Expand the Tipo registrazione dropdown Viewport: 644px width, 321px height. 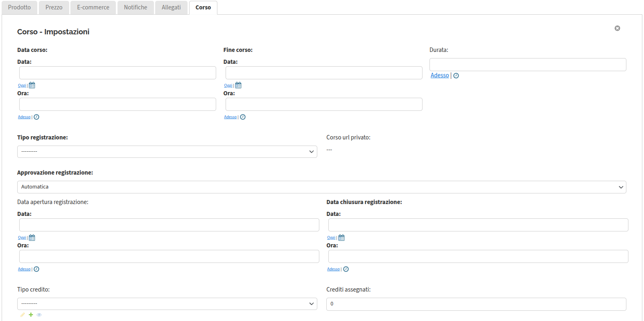coord(167,152)
